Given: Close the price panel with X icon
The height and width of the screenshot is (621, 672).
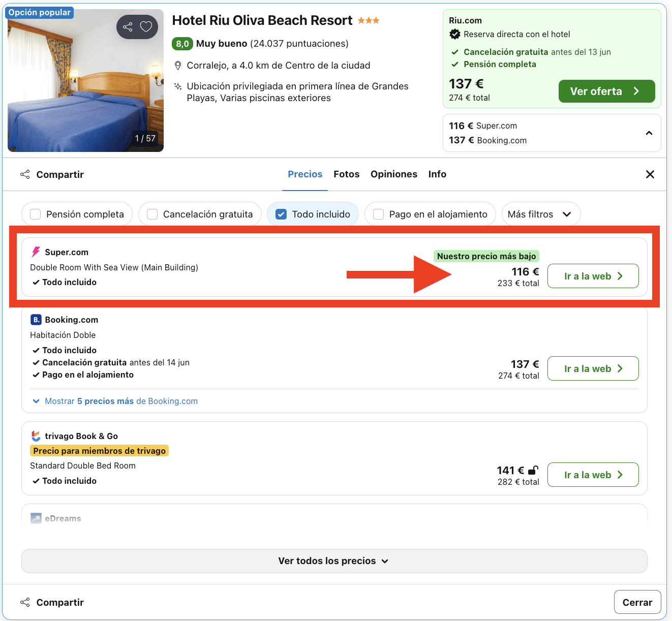Looking at the screenshot, I should 650,174.
